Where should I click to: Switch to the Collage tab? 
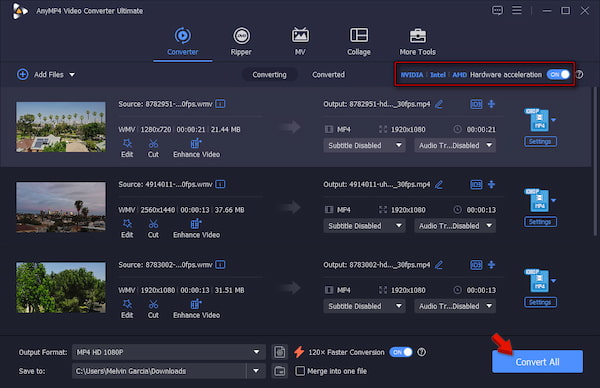click(x=359, y=42)
